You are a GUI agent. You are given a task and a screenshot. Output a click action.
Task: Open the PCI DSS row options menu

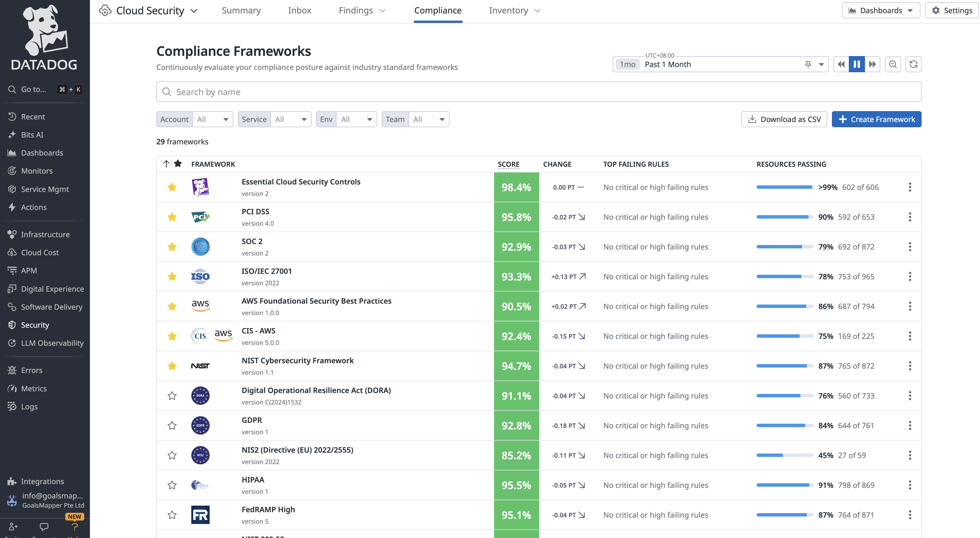click(910, 217)
